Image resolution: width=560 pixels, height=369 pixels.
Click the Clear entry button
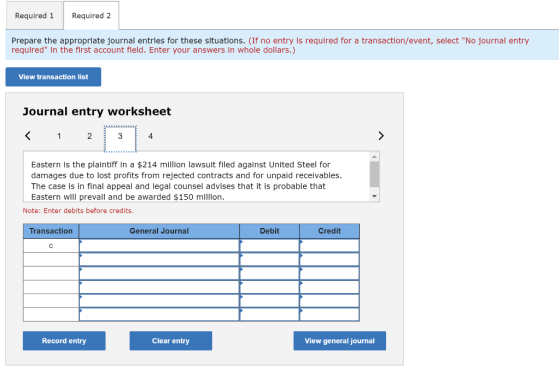(171, 341)
